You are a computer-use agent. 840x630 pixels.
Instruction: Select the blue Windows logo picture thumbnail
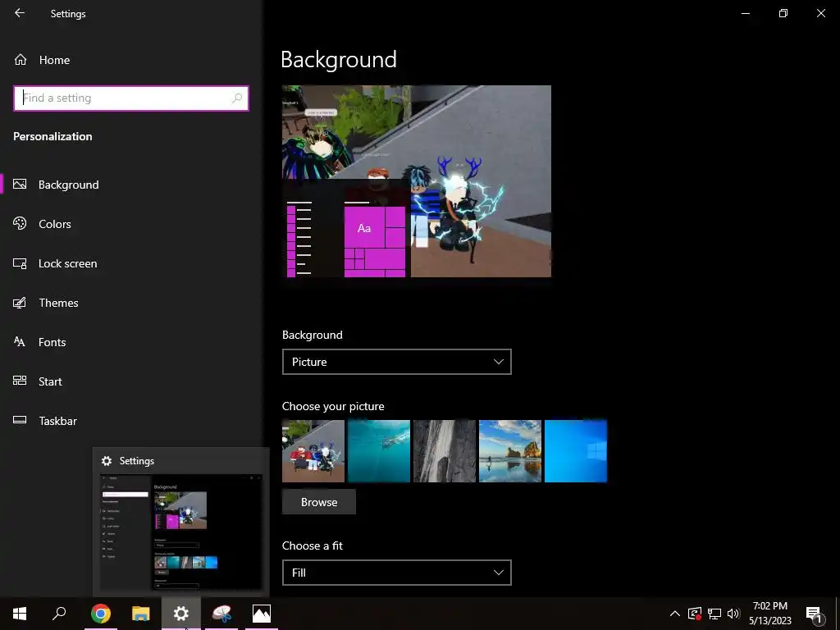coord(576,451)
